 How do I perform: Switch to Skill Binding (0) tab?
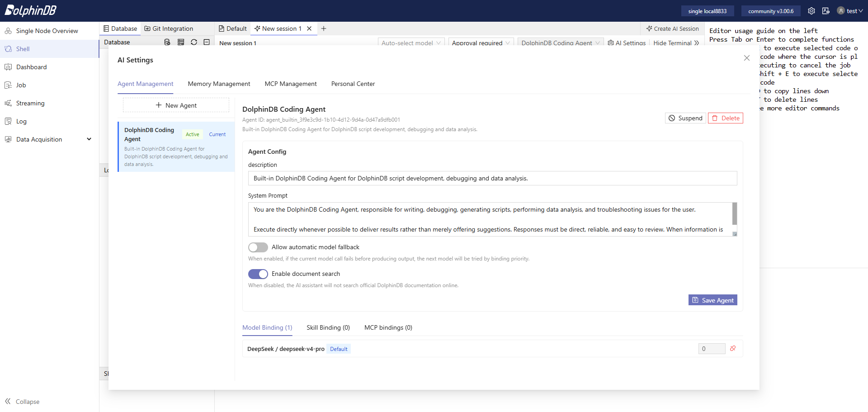pyautogui.click(x=328, y=327)
